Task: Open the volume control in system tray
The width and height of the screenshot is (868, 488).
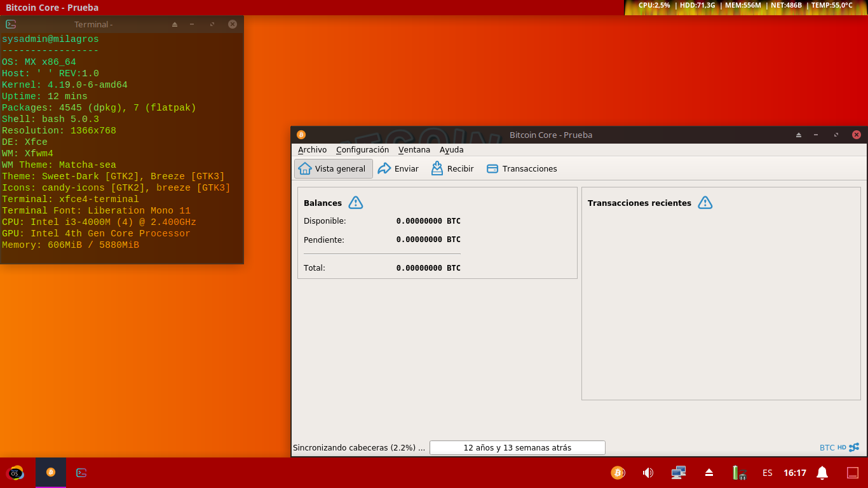Action: pyautogui.click(x=648, y=473)
